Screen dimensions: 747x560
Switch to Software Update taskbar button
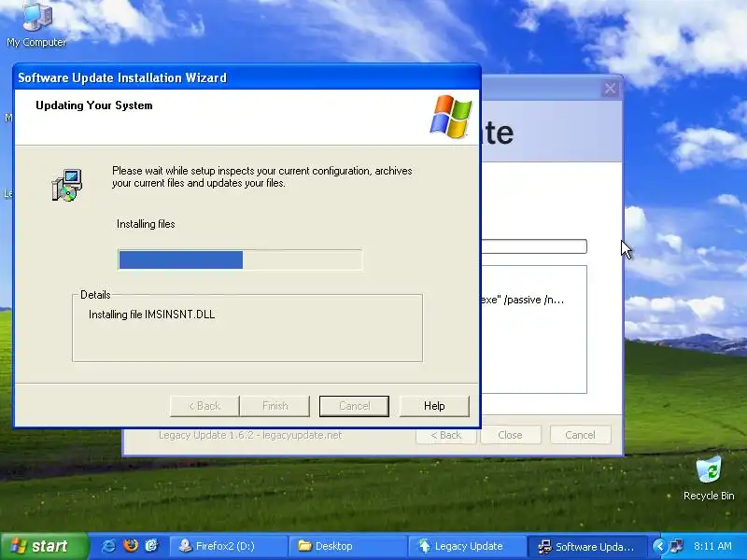[587, 546]
